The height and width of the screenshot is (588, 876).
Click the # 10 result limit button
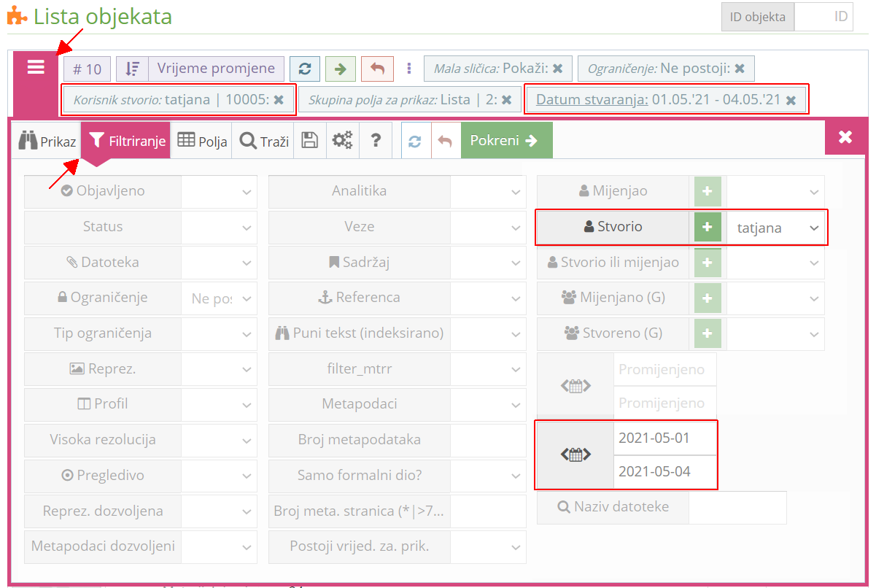87,69
